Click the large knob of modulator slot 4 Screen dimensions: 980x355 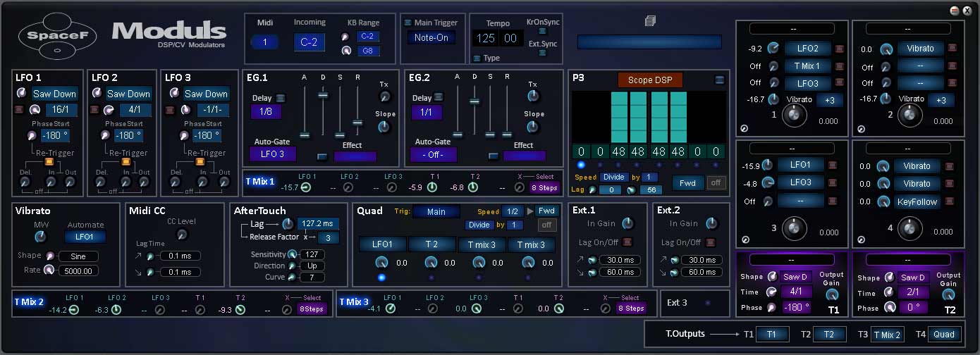(x=909, y=227)
